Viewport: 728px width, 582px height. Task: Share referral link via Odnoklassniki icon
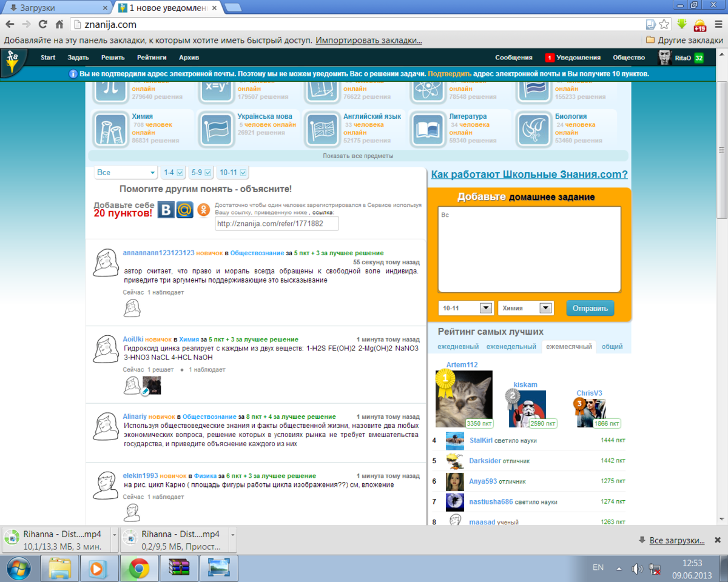(204, 210)
